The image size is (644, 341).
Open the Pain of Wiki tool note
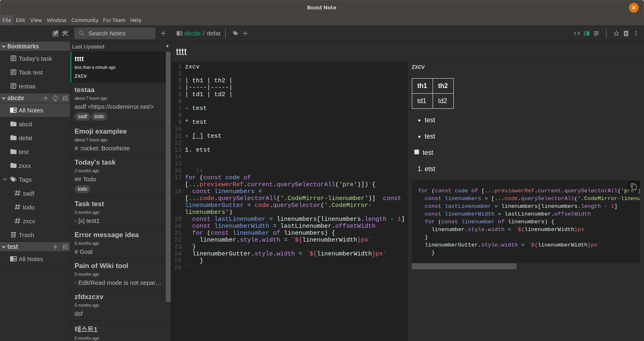click(118, 274)
